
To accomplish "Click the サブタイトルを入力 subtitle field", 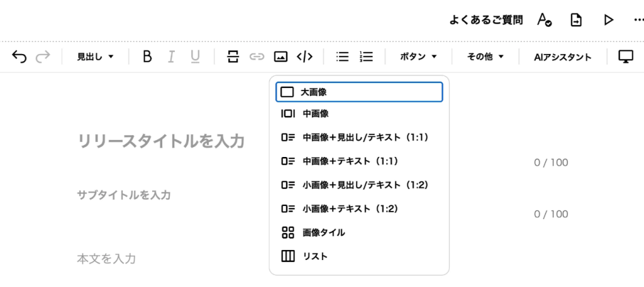I will point(124,195).
